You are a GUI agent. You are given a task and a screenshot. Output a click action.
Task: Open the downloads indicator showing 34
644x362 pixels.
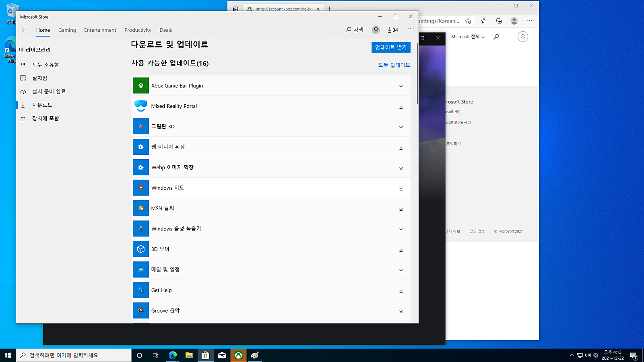pos(393,30)
